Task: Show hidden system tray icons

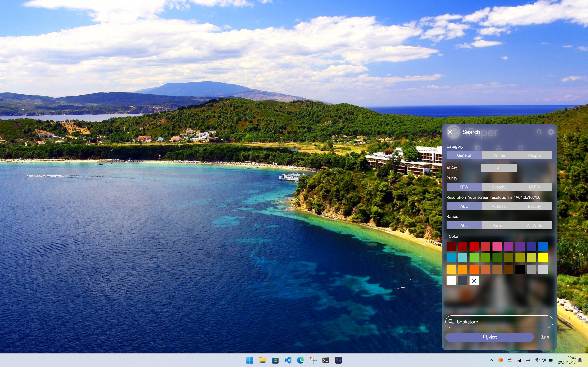Action: click(x=491, y=360)
